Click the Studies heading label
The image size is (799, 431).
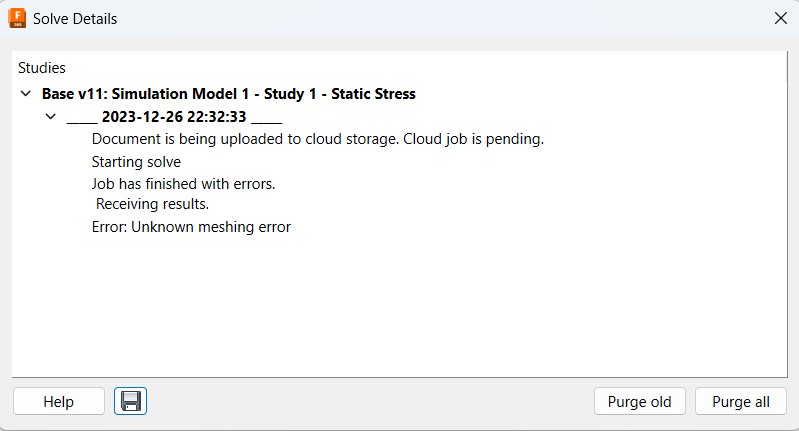click(42, 68)
